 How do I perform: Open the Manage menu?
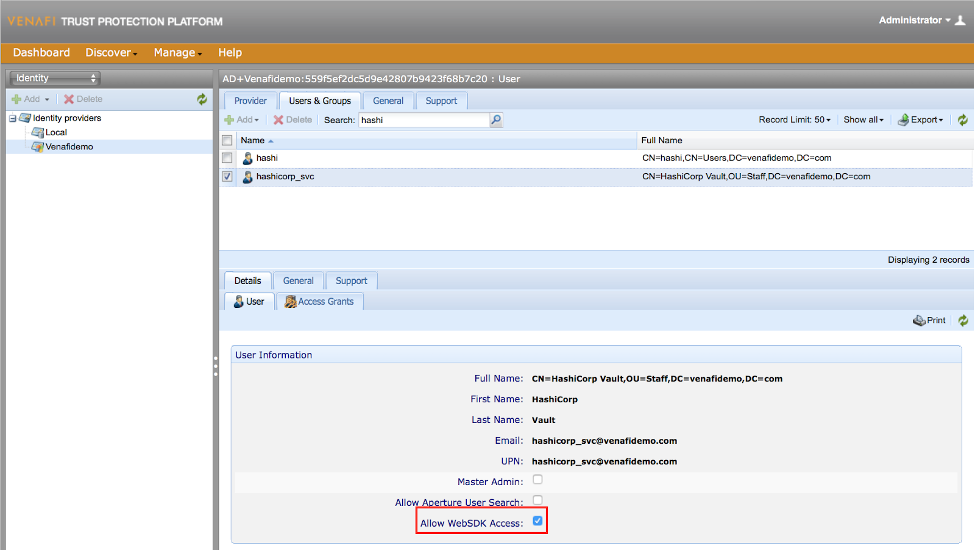pos(178,53)
